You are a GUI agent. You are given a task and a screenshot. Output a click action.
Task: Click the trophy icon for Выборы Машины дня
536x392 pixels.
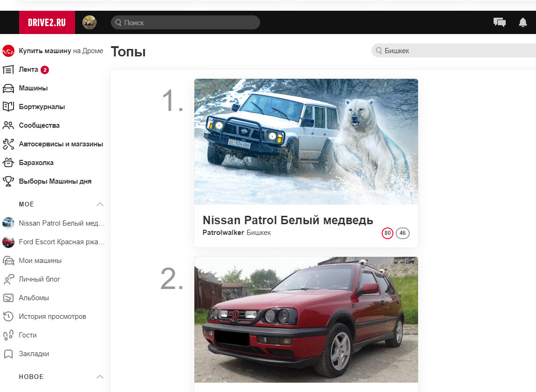click(8, 181)
